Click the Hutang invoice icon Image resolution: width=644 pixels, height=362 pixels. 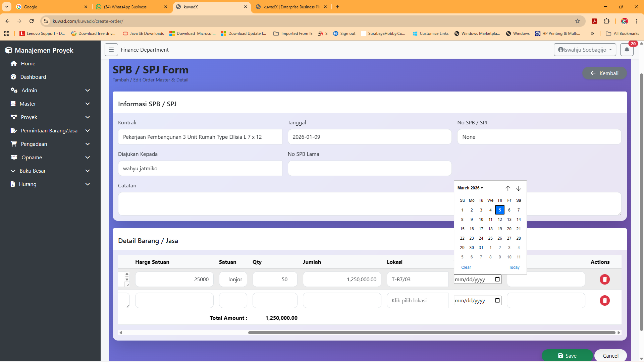click(13, 184)
